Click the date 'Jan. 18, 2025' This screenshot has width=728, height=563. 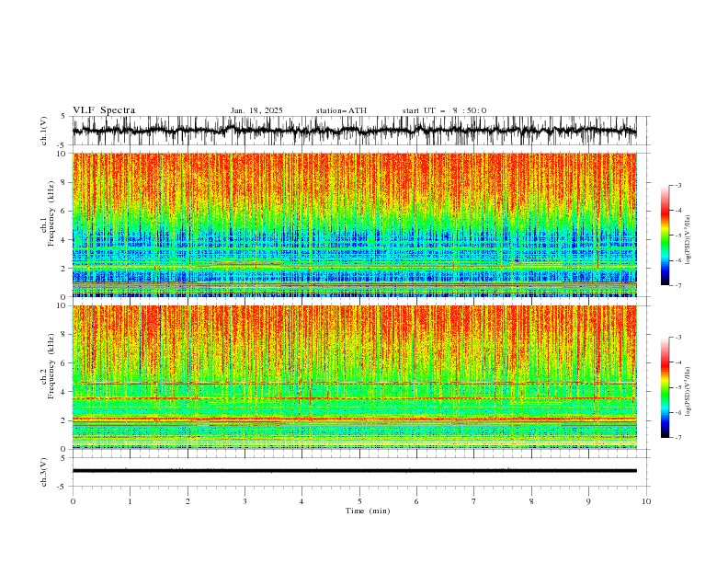256,110
